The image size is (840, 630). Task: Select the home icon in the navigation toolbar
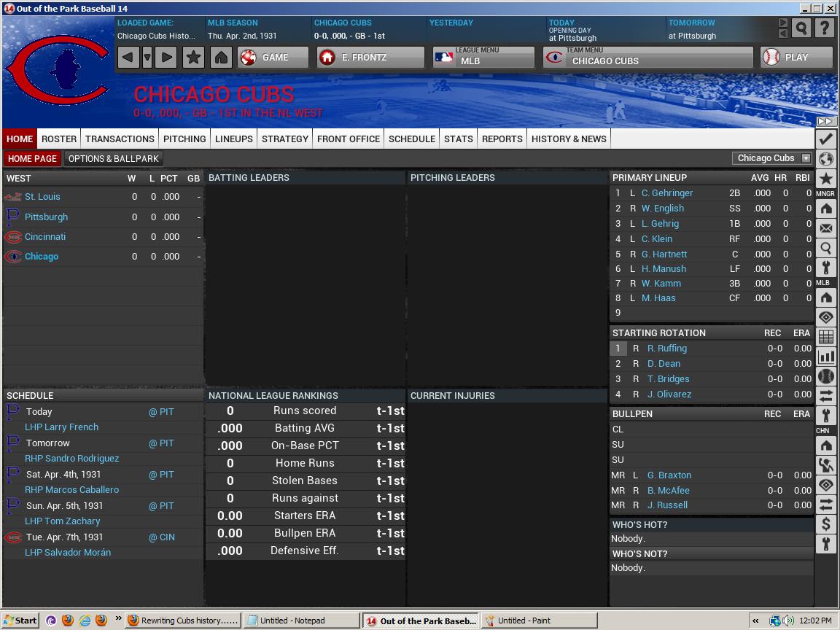click(x=221, y=57)
